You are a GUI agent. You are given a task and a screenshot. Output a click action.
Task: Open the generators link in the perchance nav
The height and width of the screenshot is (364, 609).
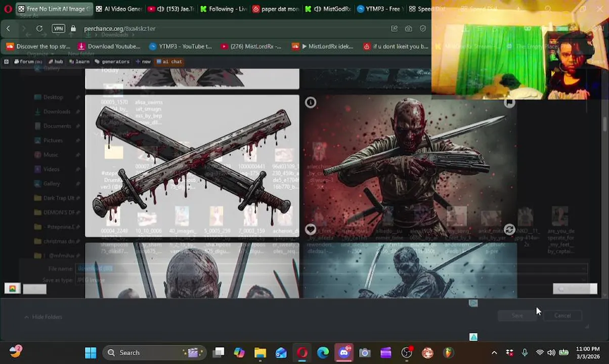[112, 62]
